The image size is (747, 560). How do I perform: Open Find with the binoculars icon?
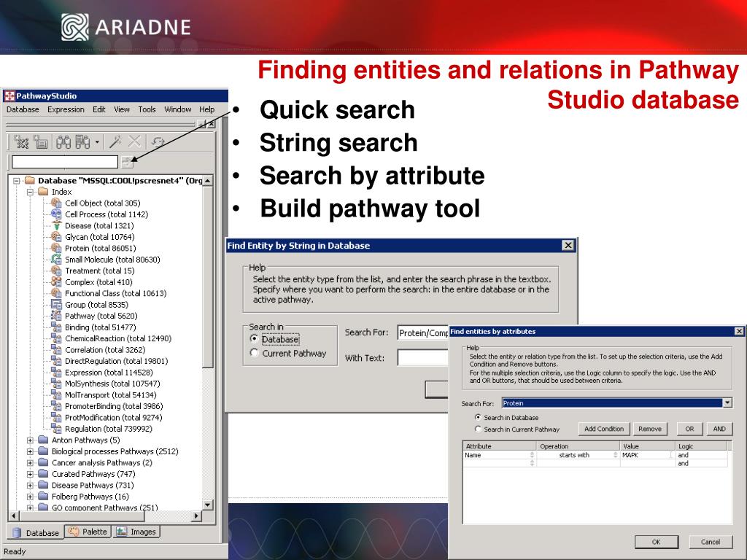pos(63,142)
